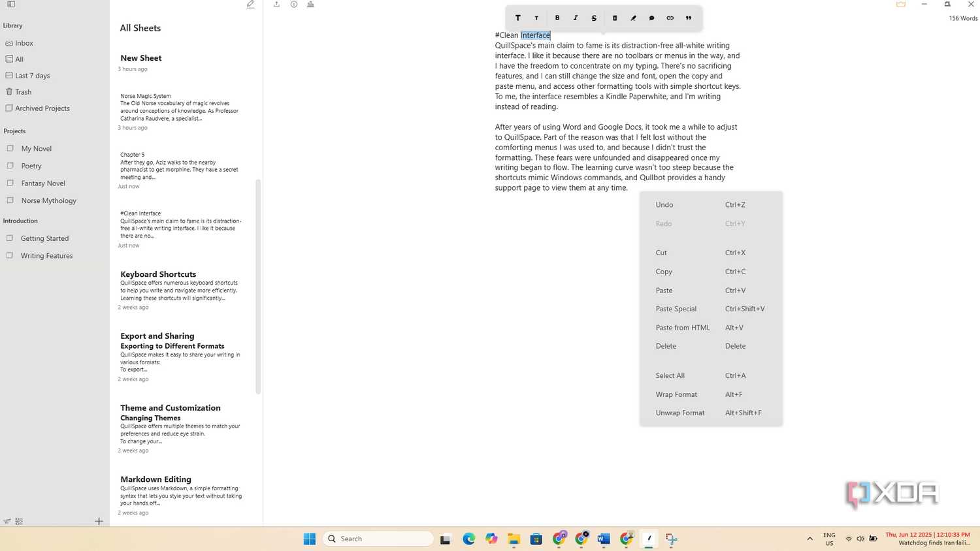980x551 pixels.
Task: Bold the selected word Interface
Action: click(557, 18)
